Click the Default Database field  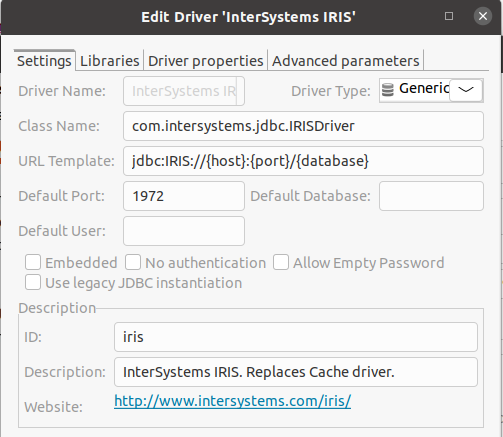(431, 196)
